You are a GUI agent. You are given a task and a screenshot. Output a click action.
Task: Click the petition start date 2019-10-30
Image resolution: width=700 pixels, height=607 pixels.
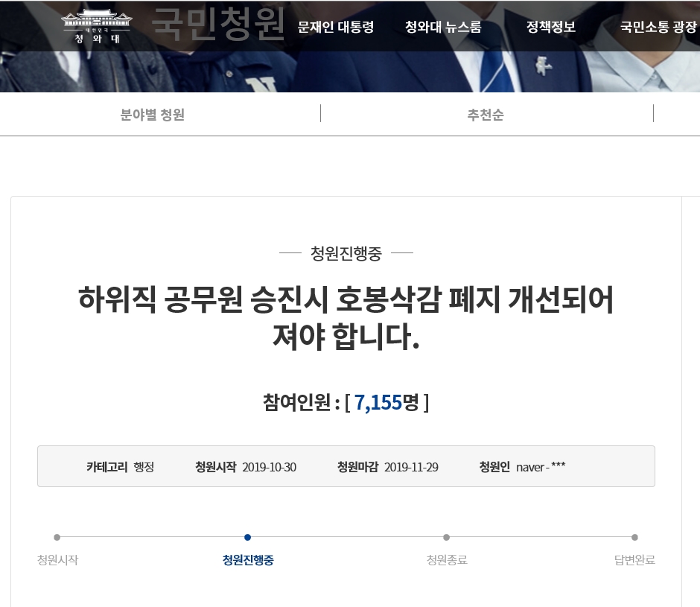pyautogui.click(x=269, y=467)
